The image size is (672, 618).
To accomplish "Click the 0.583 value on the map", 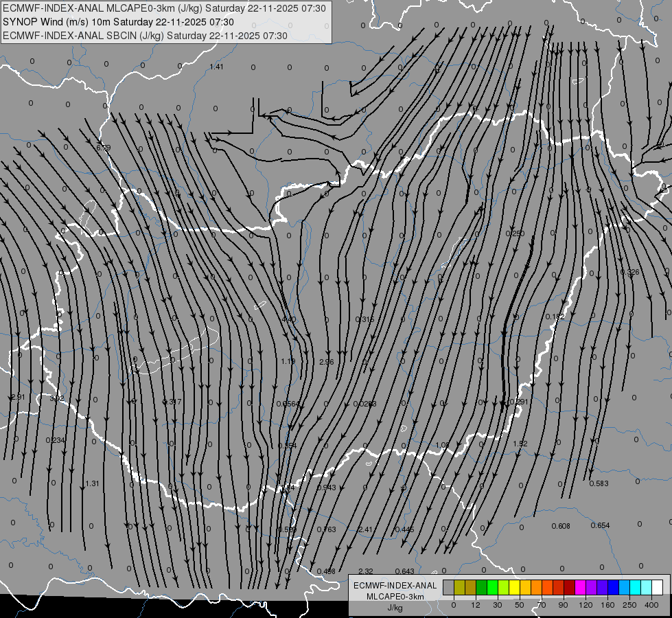I will click(x=599, y=483).
